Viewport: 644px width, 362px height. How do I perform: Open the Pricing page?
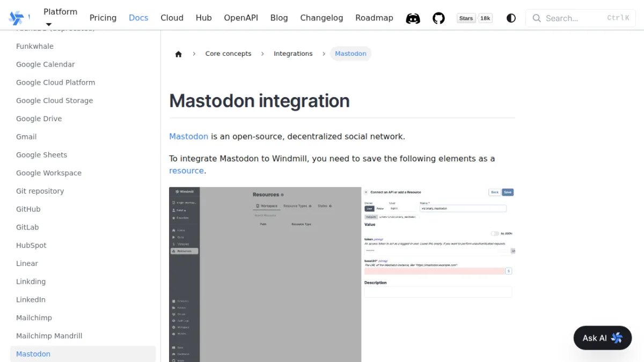pos(103,18)
